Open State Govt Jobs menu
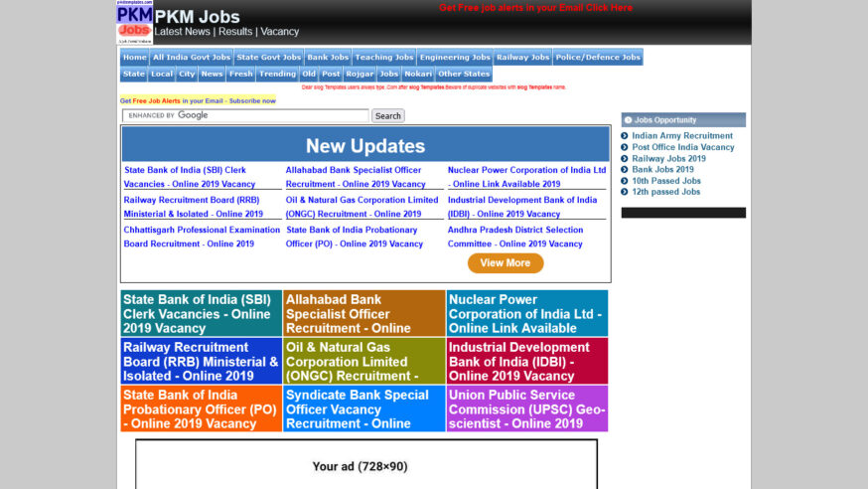The image size is (868, 489). [x=268, y=57]
